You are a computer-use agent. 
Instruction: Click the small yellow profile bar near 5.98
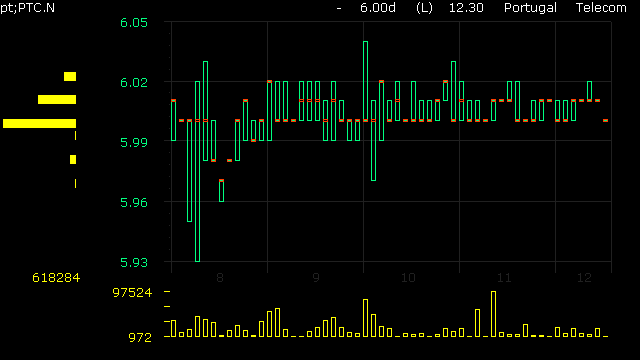(73, 160)
